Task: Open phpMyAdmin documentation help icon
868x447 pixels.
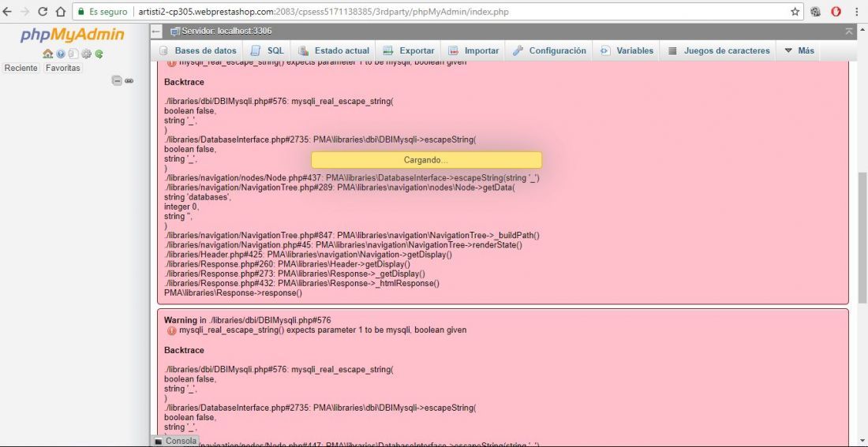Action: (60, 54)
